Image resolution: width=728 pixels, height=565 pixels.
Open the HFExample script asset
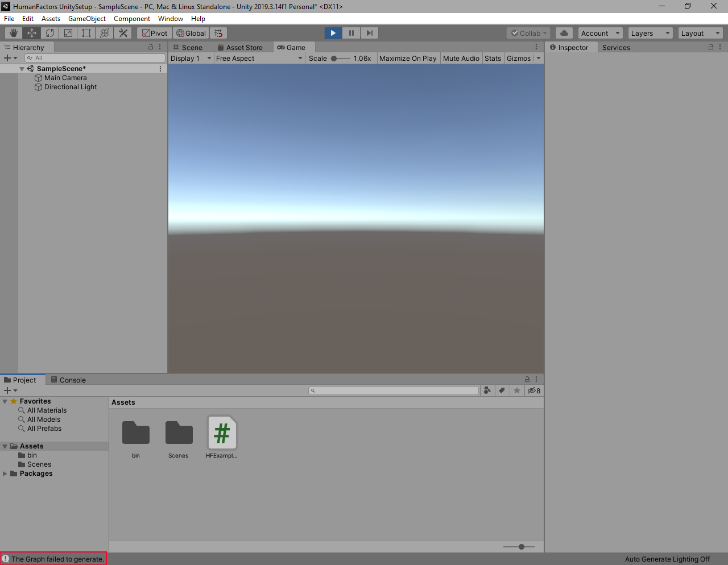tap(222, 437)
